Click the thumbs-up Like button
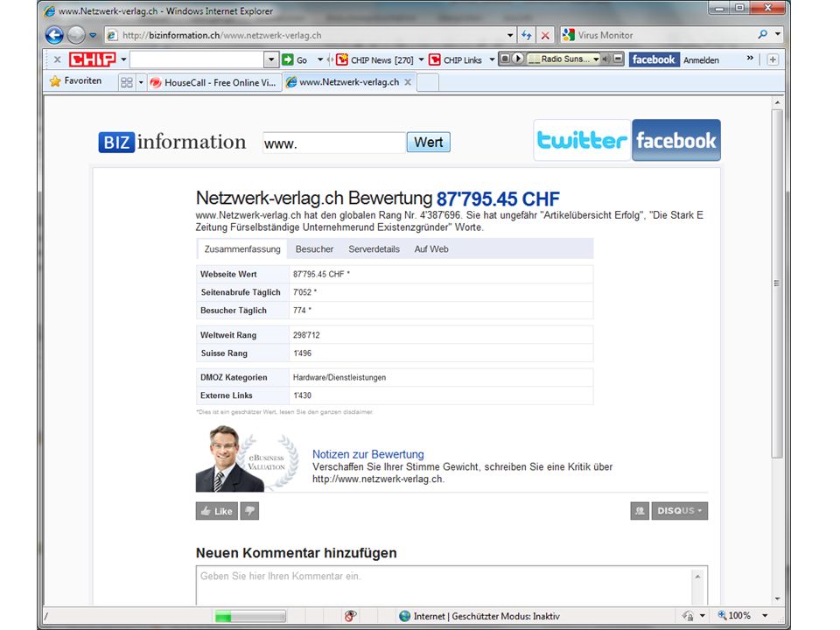This screenshot has height=630, width=840. click(216, 511)
